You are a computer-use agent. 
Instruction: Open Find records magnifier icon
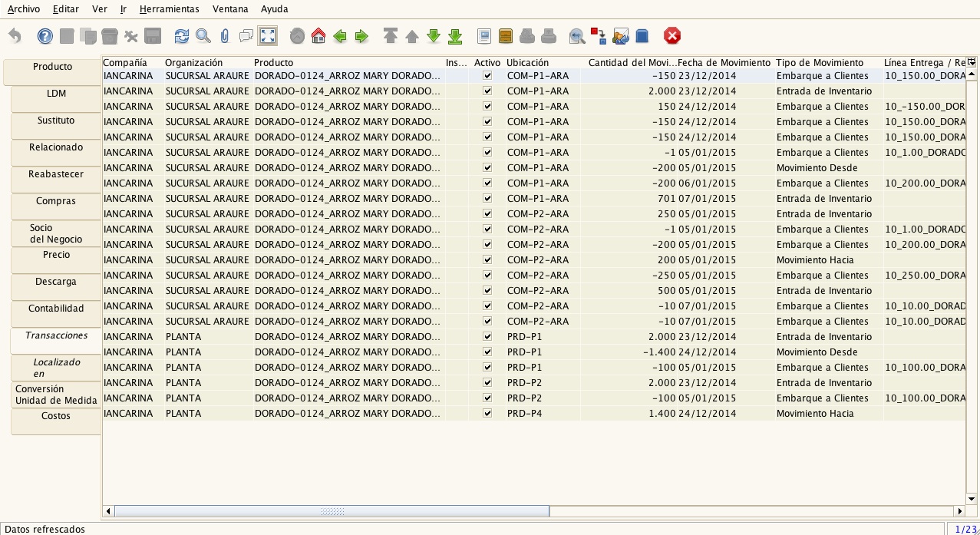[203, 36]
